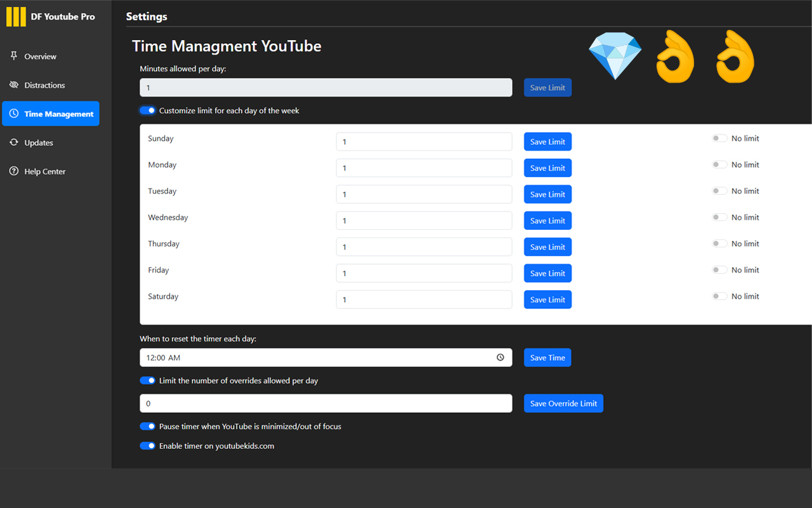Image resolution: width=812 pixels, height=508 pixels.
Task: Go to the Updates page
Action: pos(50,143)
